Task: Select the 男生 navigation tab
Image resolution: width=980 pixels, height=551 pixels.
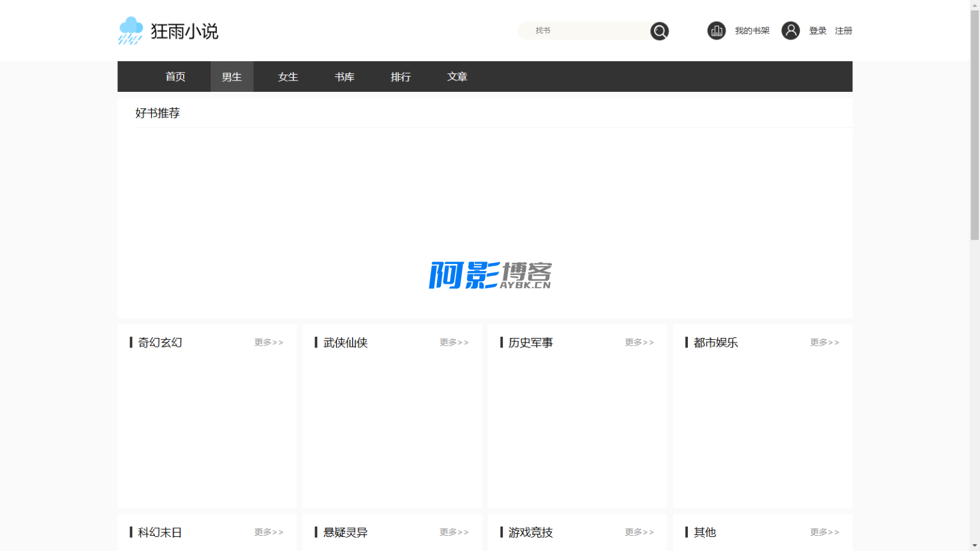Action: (x=232, y=77)
